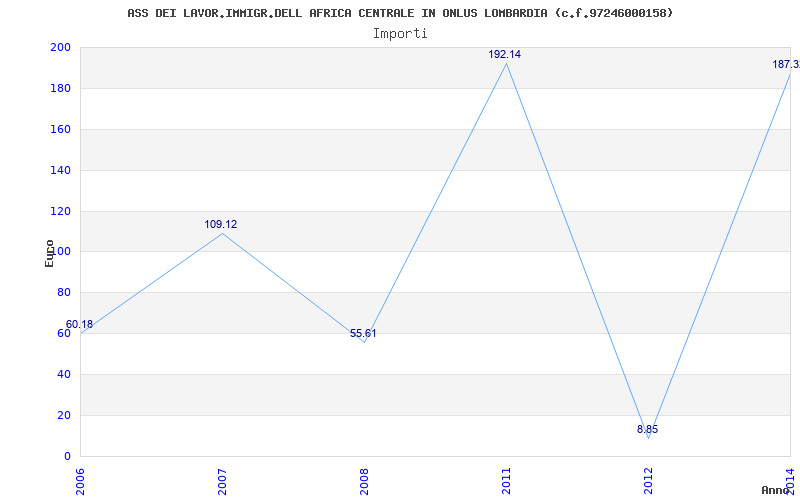Click the 192.14 peak value label
Viewport: 800px width, 500px height.
(x=505, y=55)
